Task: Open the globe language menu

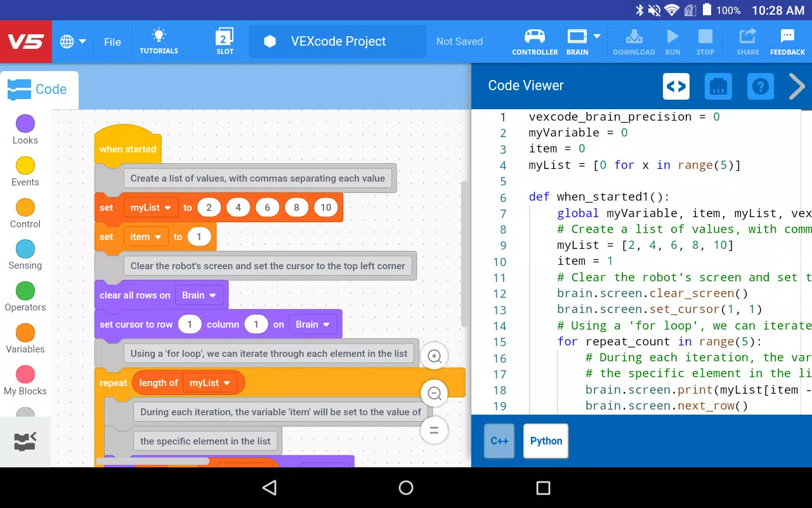Action: click(73, 42)
